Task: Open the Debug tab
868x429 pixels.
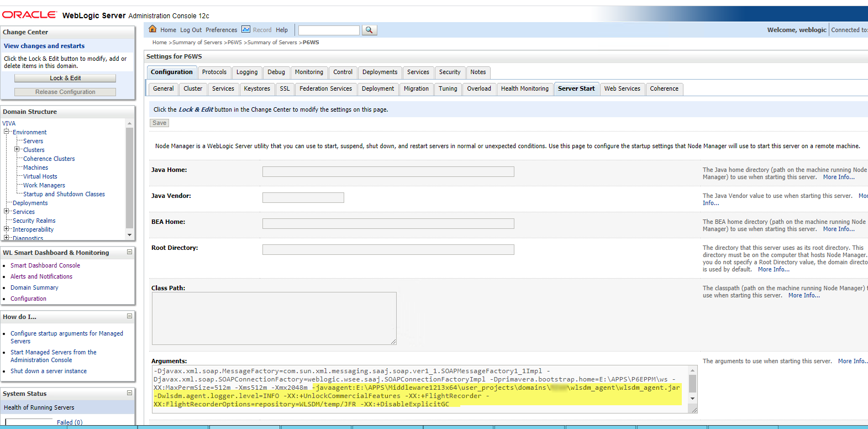Action: click(276, 72)
